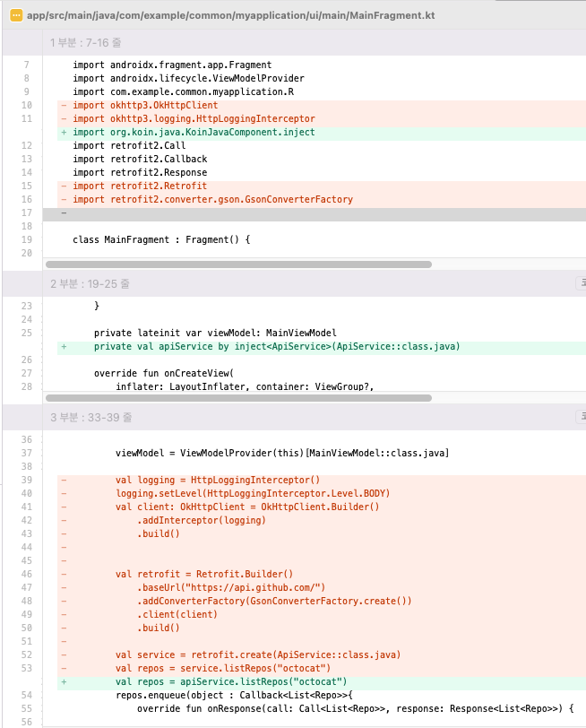Viewport: 586px width, 728px height.
Task: Select hunk header '2 부분 : 19-25 줄'
Action: coord(90,283)
